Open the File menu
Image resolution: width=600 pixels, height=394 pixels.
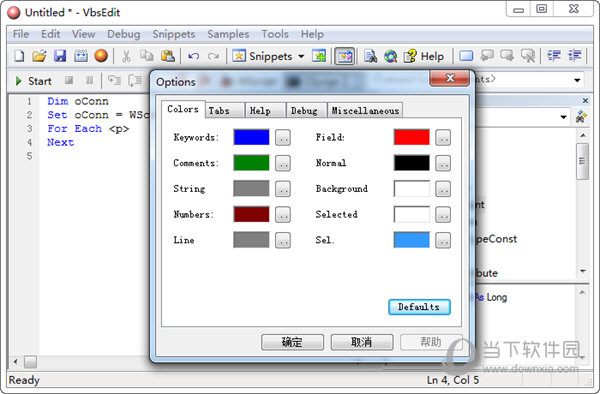[21, 34]
